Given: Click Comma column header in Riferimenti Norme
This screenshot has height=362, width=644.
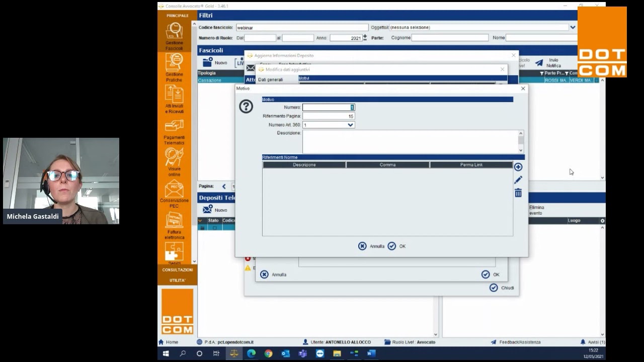Looking at the screenshot, I should coord(387,165).
